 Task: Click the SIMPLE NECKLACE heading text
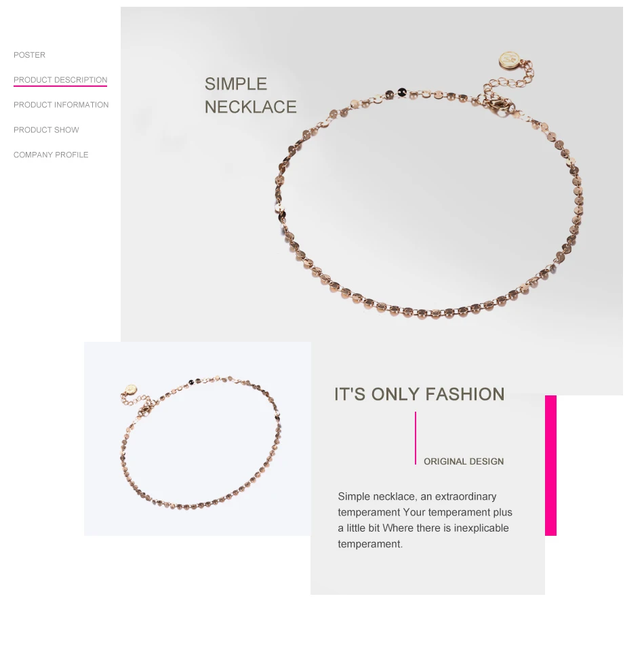click(x=250, y=96)
